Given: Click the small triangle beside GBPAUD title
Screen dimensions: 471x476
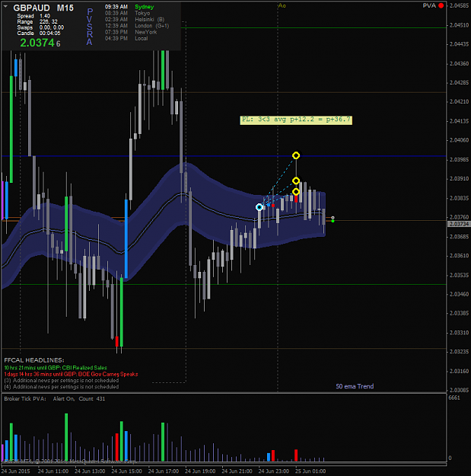Looking at the screenshot, I should point(6,6).
